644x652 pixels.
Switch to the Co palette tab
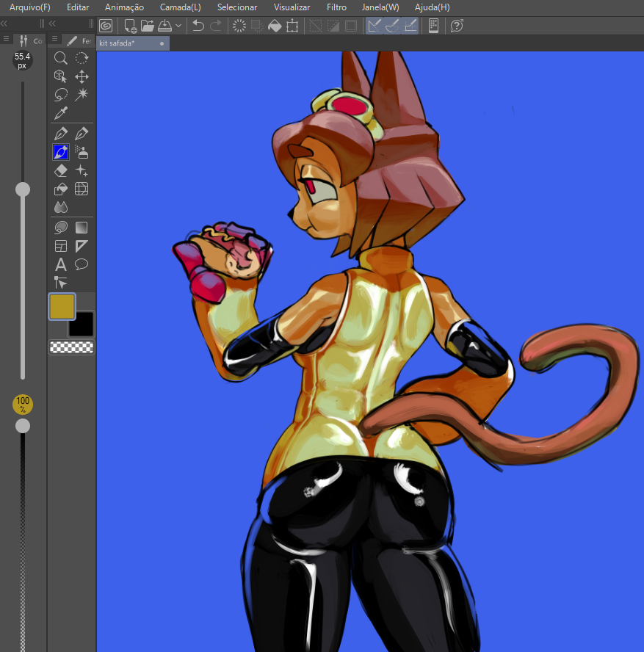click(x=30, y=41)
